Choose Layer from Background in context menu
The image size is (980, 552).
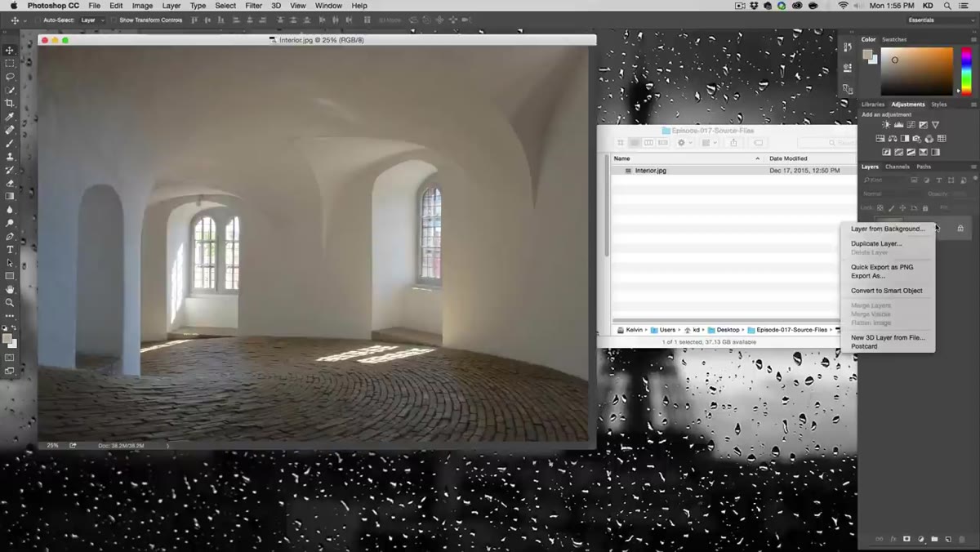tap(888, 229)
